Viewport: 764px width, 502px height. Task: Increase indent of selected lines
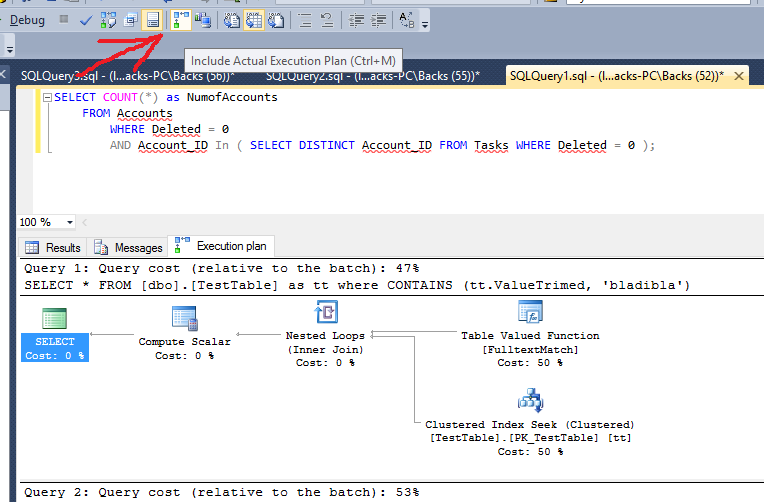point(379,20)
